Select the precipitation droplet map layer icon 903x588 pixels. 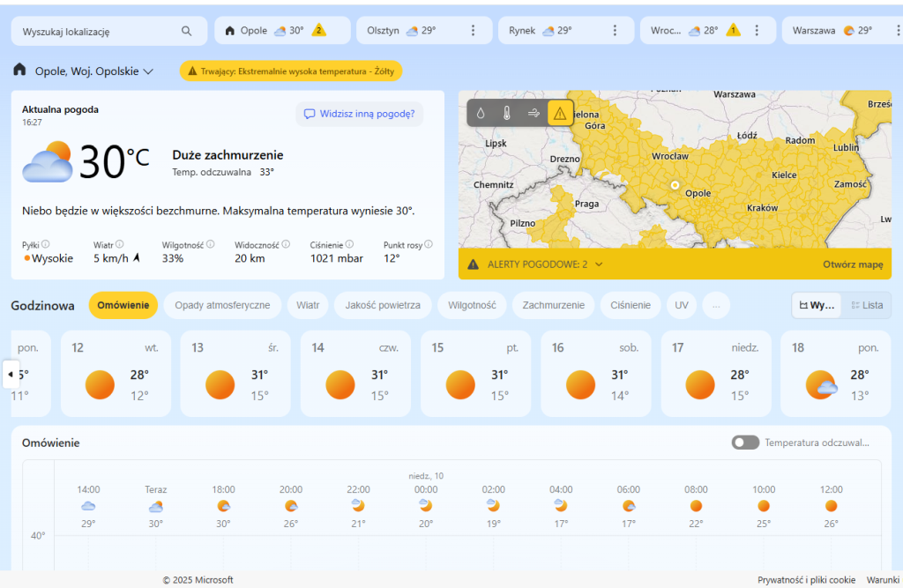click(481, 113)
